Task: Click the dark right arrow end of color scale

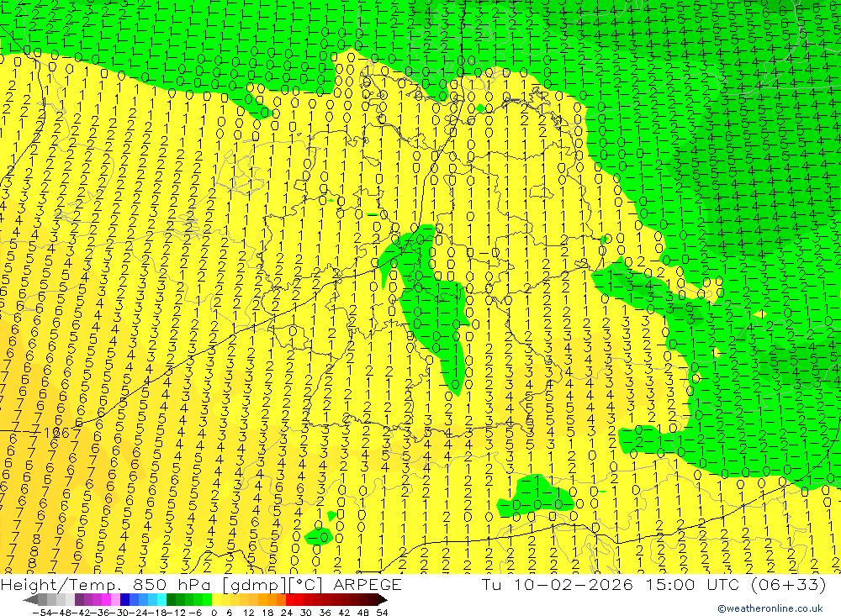Action: tap(383, 600)
